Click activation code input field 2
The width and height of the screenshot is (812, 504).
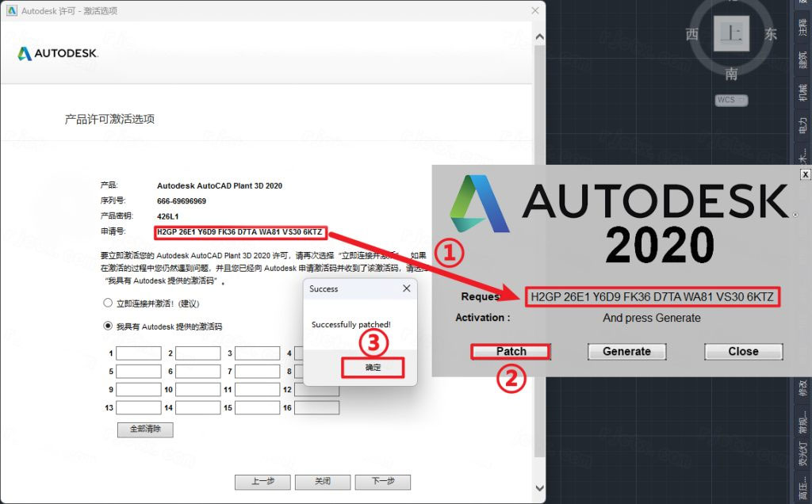[x=197, y=353]
